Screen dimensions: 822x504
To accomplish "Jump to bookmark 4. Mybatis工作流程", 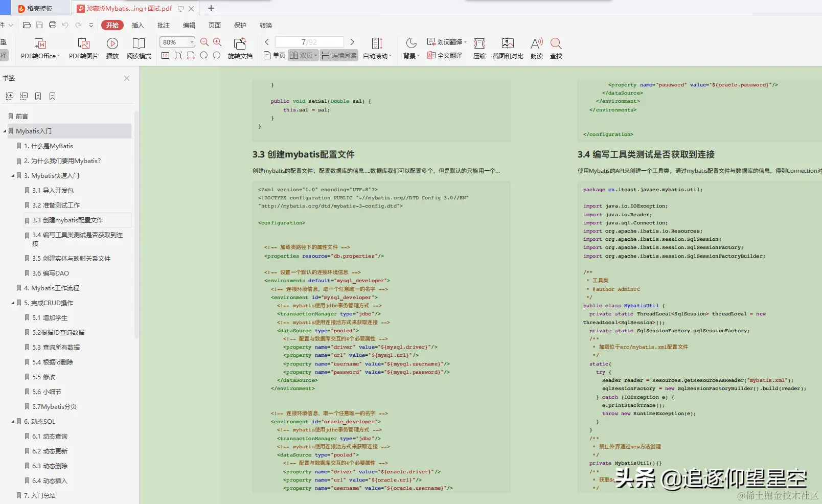I will click(x=51, y=288).
